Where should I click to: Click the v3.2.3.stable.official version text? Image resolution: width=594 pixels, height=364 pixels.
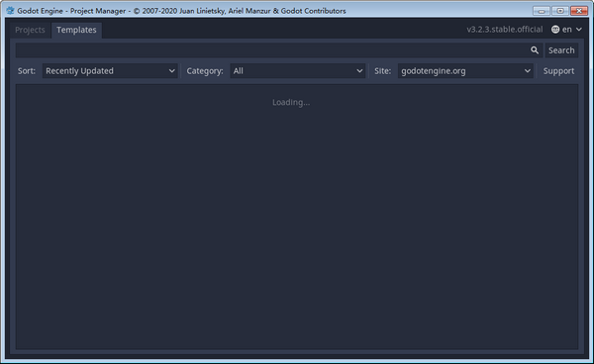point(505,30)
